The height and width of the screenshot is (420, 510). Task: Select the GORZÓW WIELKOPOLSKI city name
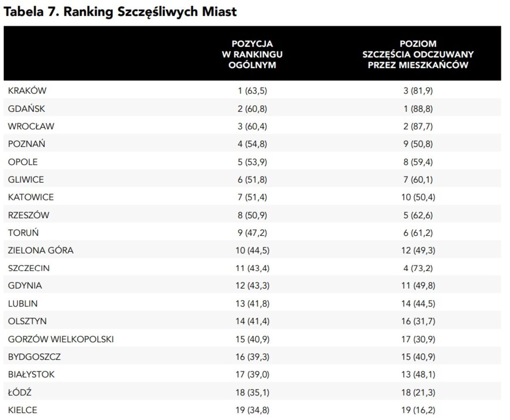[61, 339]
